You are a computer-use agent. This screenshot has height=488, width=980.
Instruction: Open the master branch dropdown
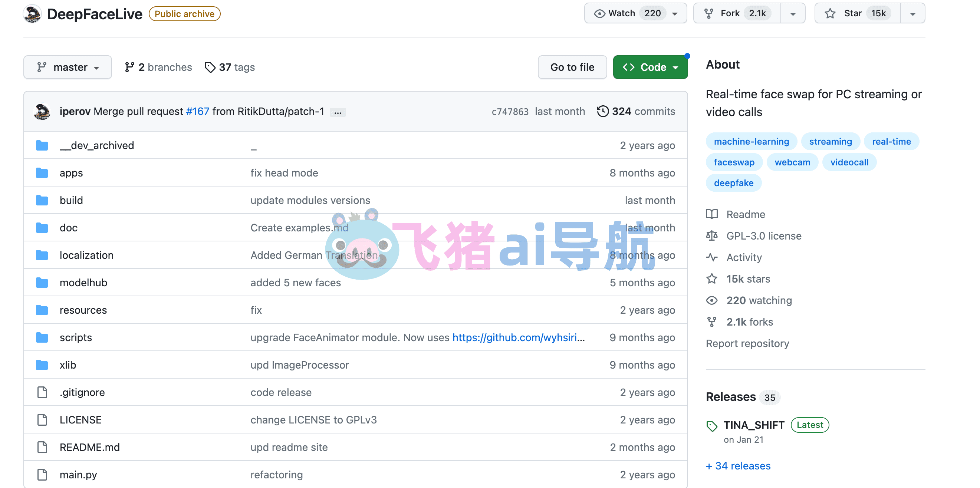tap(68, 67)
